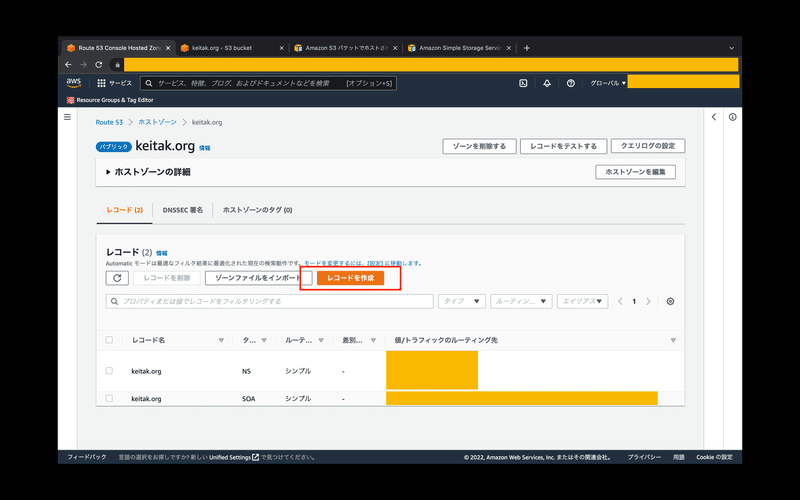Select the レコード (2) tab
Viewport: 800px width, 500px height.
(x=124, y=210)
